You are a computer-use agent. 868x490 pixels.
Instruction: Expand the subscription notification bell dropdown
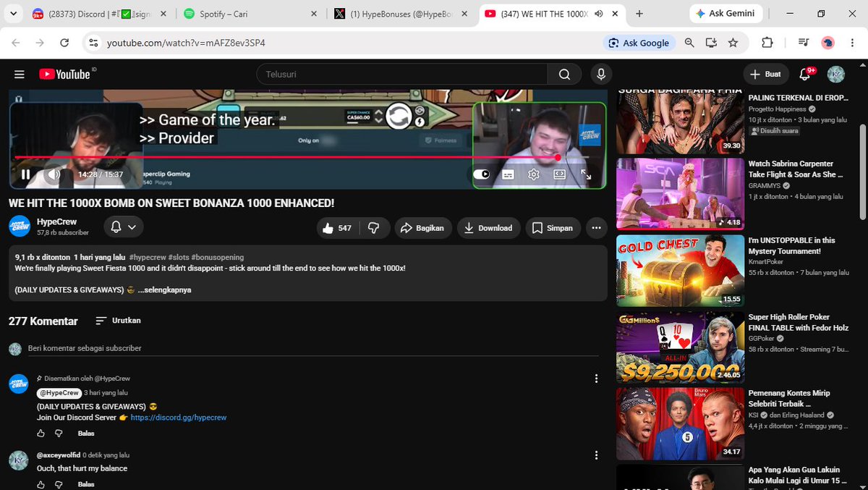click(123, 227)
